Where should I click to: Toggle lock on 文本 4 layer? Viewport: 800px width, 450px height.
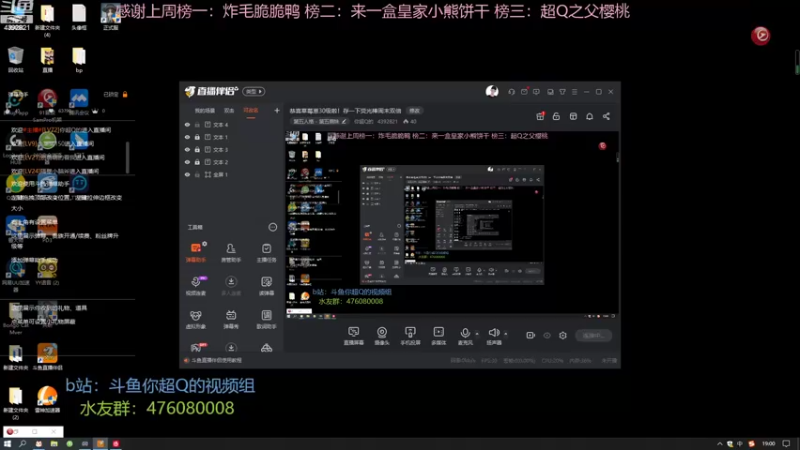click(x=197, y=124)
